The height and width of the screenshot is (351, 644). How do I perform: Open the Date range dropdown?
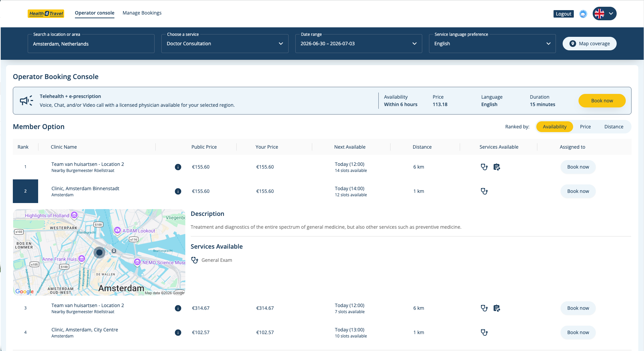(x=358, y=44)
